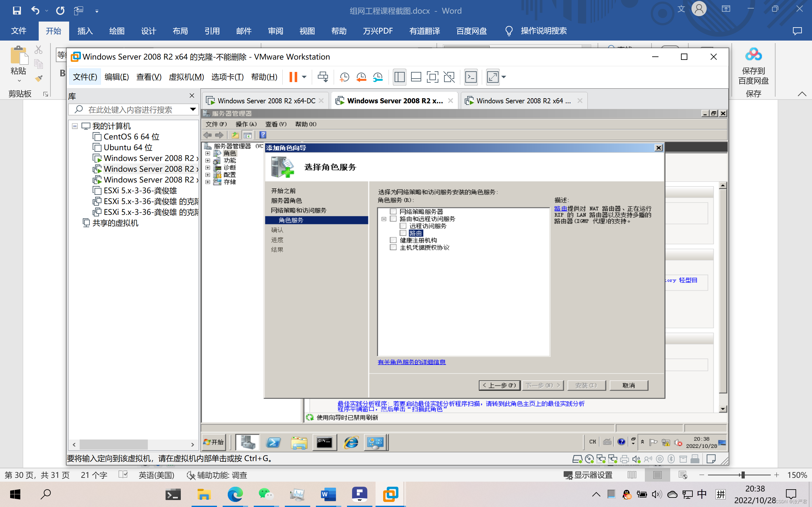Launch Internet Explorer from guest taskbar
Image resolution: width=812 pixels, height=507 pixels.
[350, 443]
